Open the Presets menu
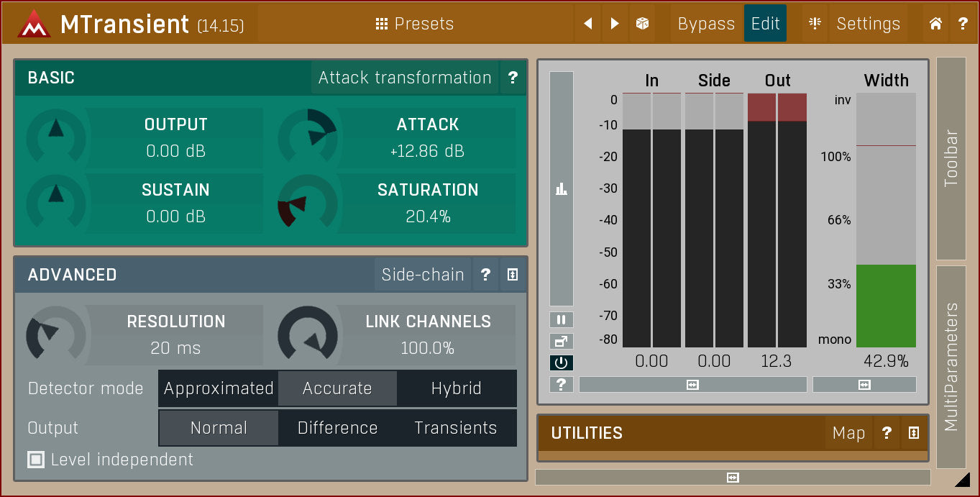Image resolution: width=980 pixels, height=497 pixels. (x=415, y=24)
